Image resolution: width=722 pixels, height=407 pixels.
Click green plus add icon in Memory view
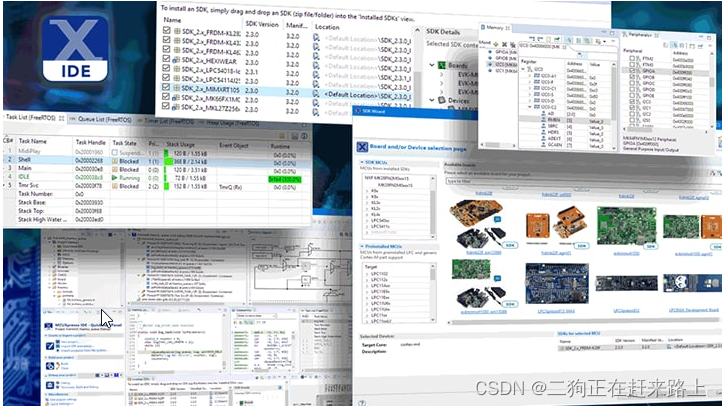click(496, 44)
